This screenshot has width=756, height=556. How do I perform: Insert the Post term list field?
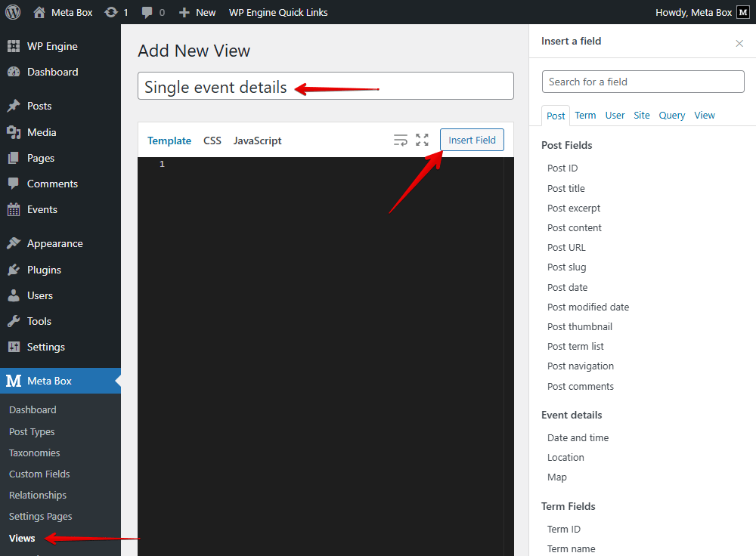tap(575, 347)
